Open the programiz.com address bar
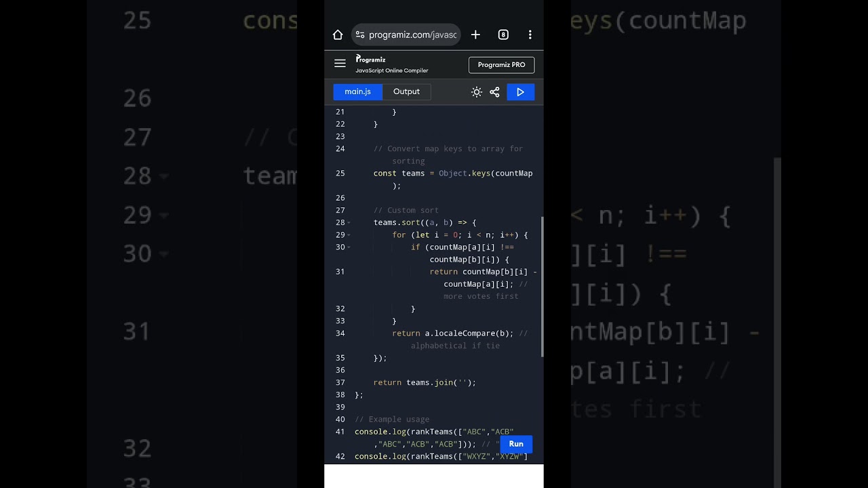Screen dimensions: 868x488 406,35
